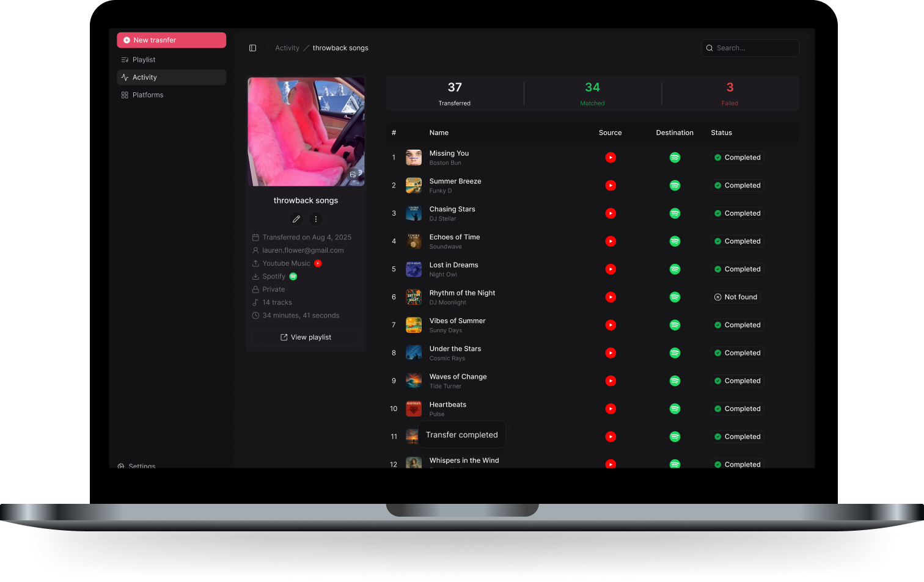
Task: Click the Spotify destination icon for Summer Breeze
Action: point(675,185)
